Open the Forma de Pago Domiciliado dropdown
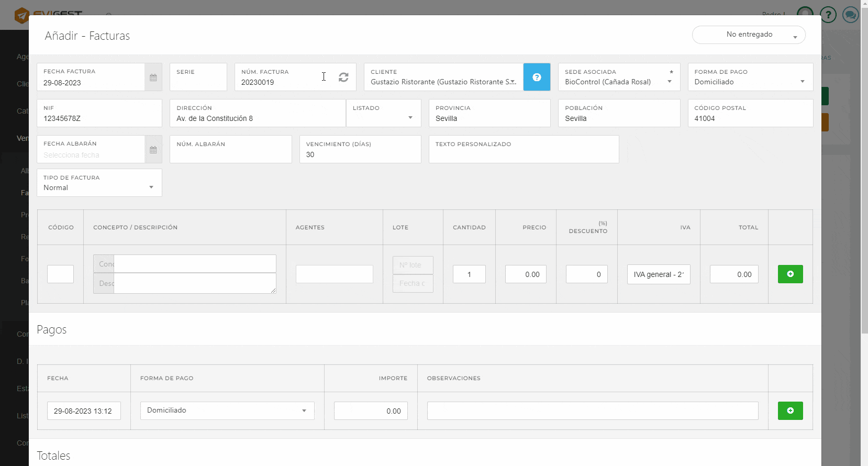868x466 pixels. (750, 82)
